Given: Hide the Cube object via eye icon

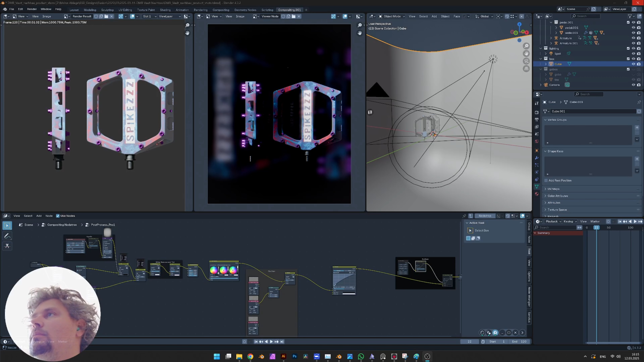Looking at the screenshot, I should (x=633, y=64).
